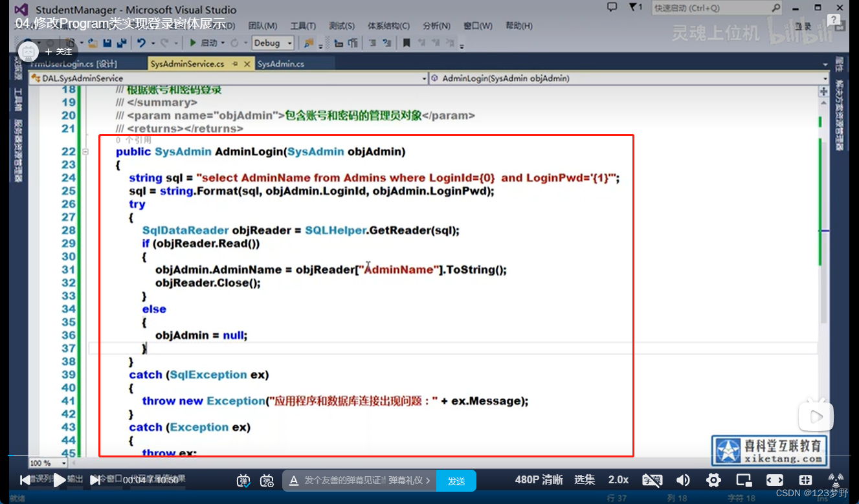The width and height of the screenshot is (859, 504).
Task: Click the Undo arrow icon
Action: click(141, 43)
